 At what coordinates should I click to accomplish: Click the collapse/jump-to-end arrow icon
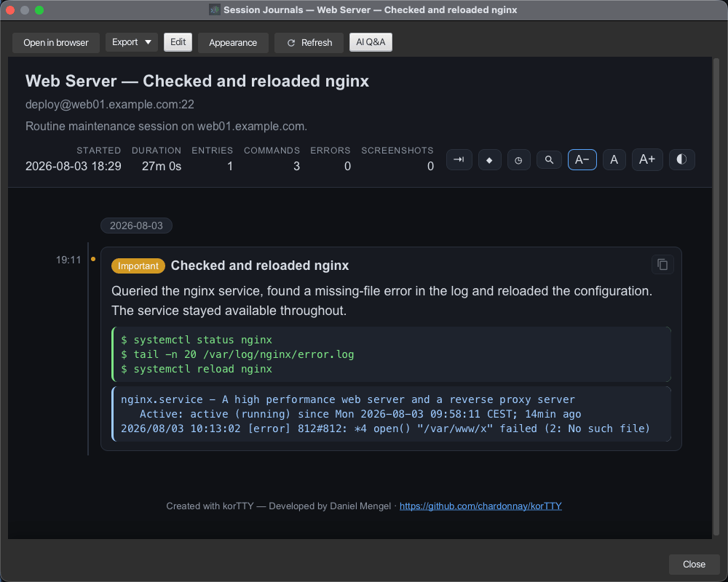coord(459,159)
